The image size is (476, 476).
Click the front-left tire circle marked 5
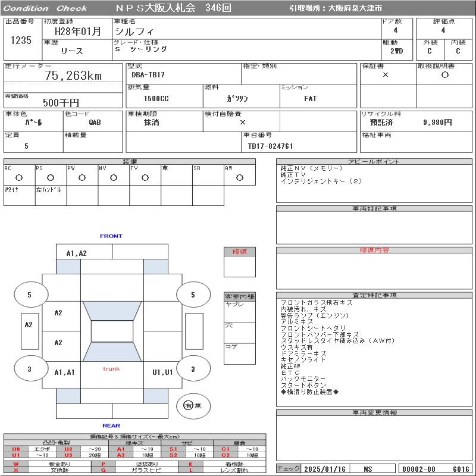pyautogui.click(x=29, y=295)
